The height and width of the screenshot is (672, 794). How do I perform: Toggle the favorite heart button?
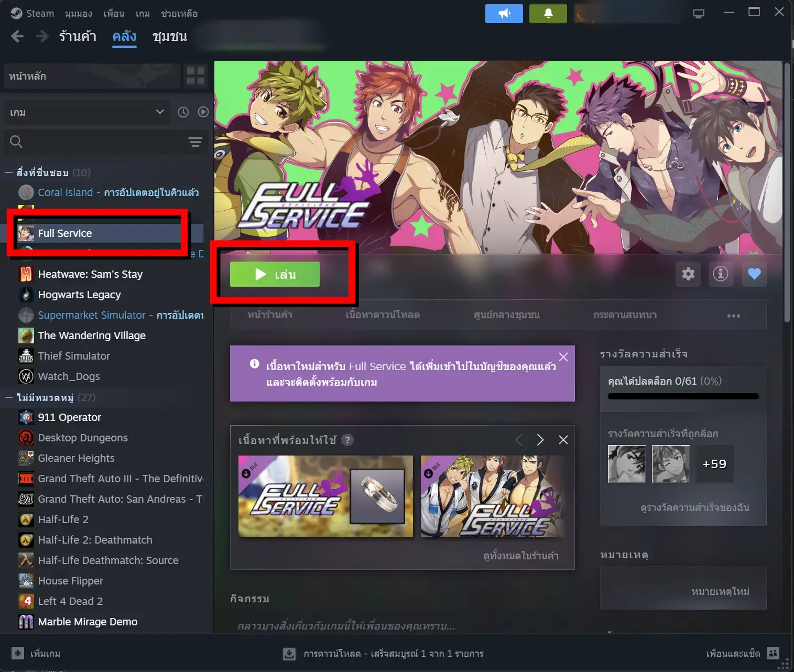(754, 274)
